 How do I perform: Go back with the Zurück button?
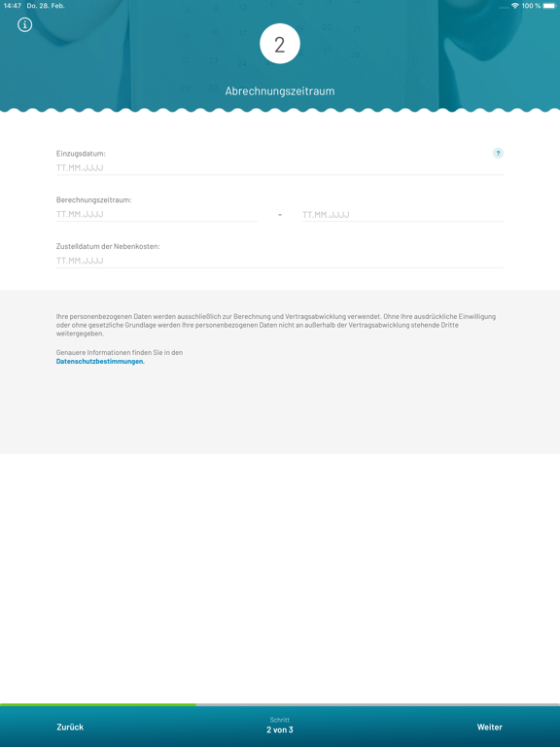(x=70, y=727)
